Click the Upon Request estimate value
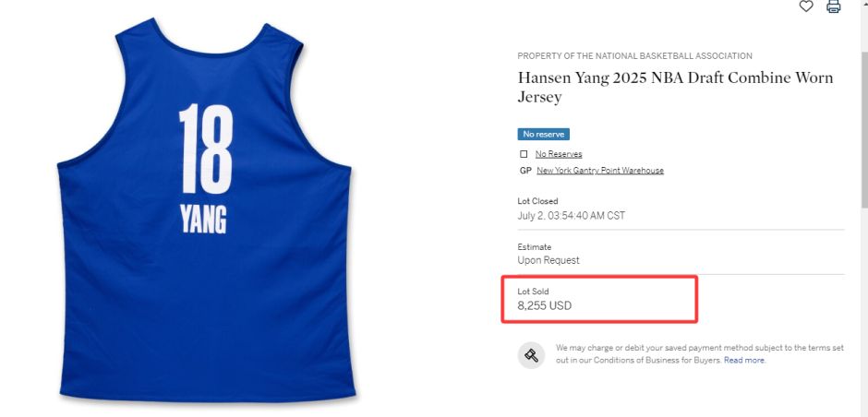Viewport: 868px width, 417px height. click(x=549, y=260)
